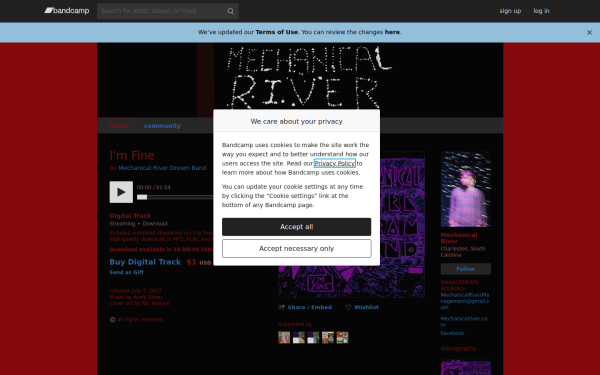Open the fourth supporter avatar
Image resolution: width=600 pixels, height=375 pixels.
(x=328, y=338)
